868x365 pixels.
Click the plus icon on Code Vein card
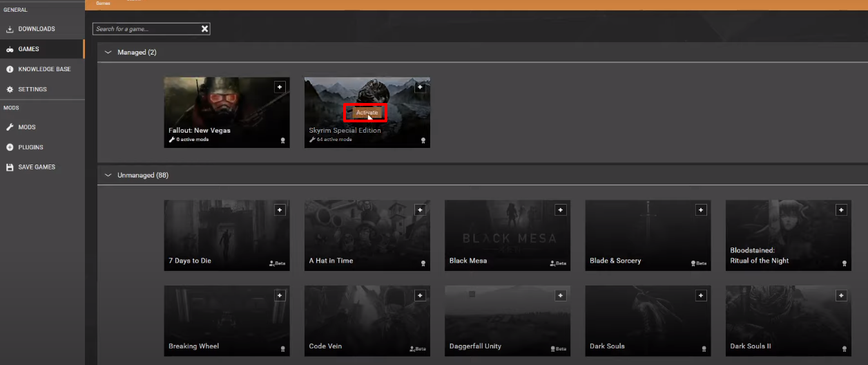[420, 295]
